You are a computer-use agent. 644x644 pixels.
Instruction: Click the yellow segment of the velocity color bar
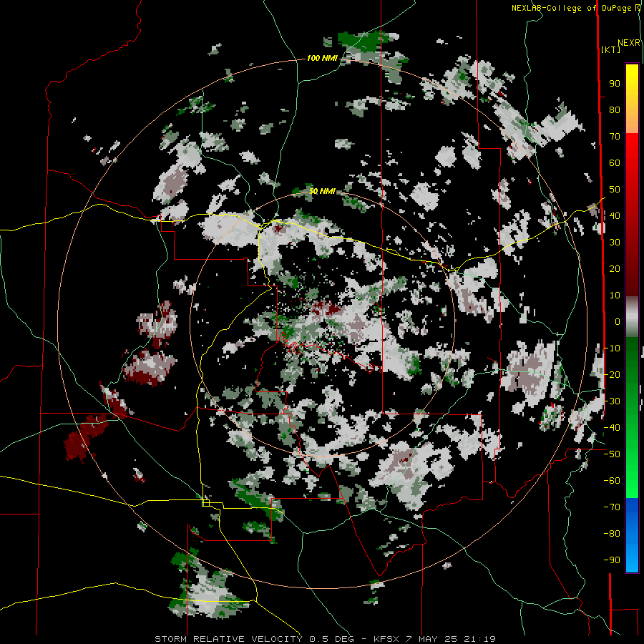click(632, 99)
